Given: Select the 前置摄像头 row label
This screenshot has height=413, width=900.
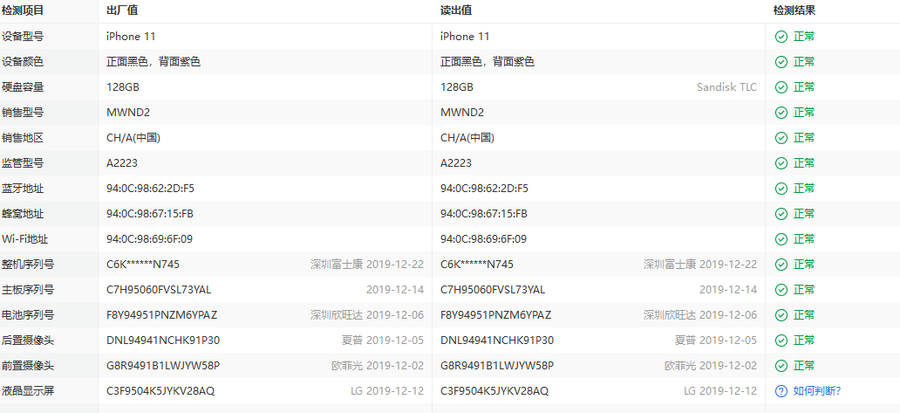Looking at the screenshot, I should click(x=28, y=365).
